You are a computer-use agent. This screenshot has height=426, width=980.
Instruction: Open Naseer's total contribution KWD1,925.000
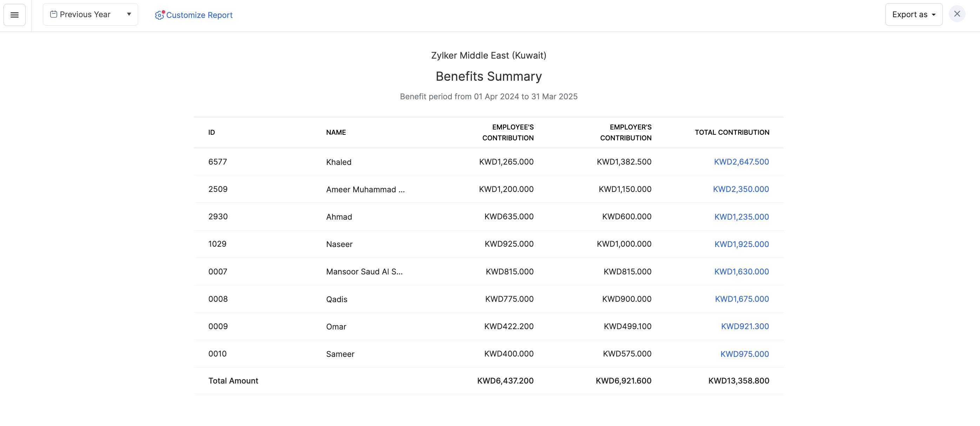click(x=741, y=244)
